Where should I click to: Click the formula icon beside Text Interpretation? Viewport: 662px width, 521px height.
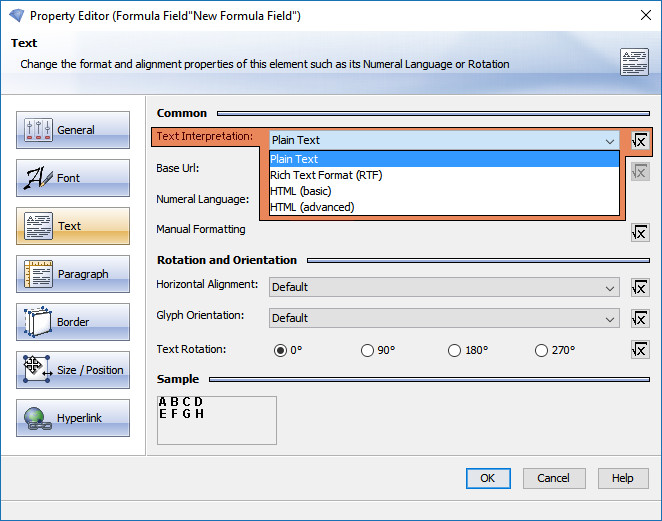point(640,141)
